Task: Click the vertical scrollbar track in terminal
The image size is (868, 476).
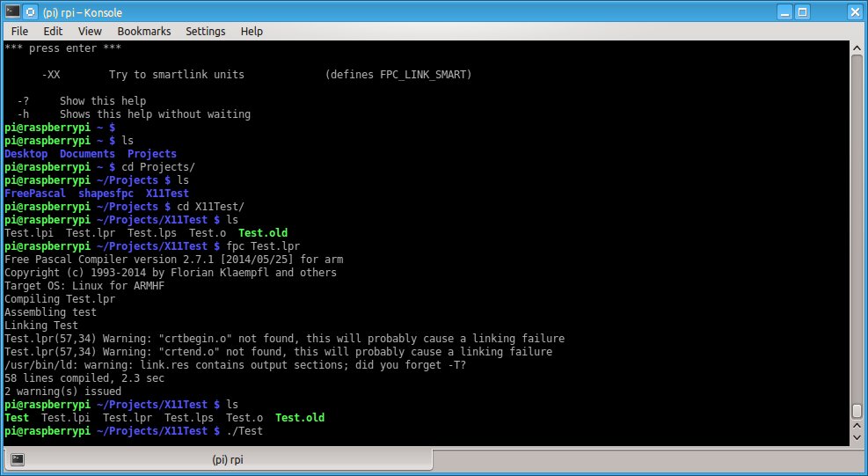Action: click(857, 220)
